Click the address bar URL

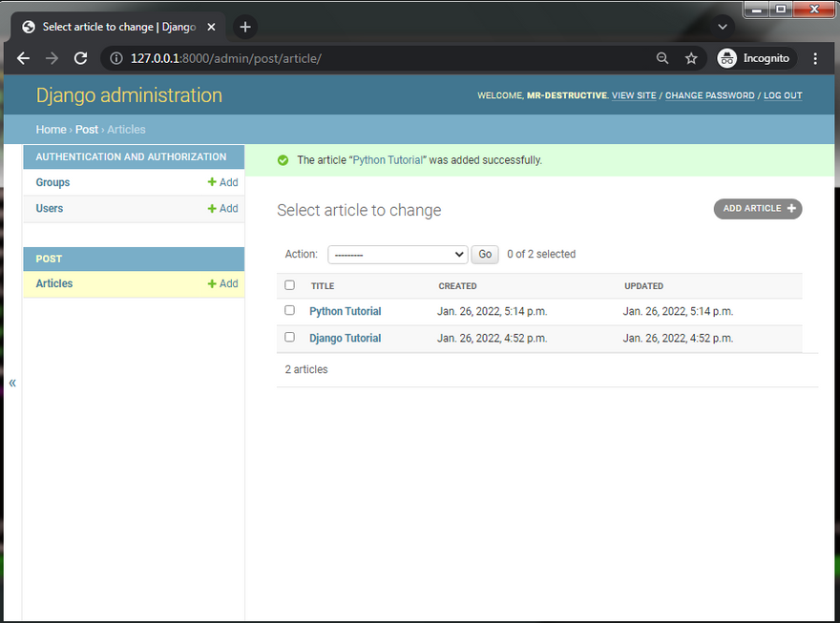[226, 58]
